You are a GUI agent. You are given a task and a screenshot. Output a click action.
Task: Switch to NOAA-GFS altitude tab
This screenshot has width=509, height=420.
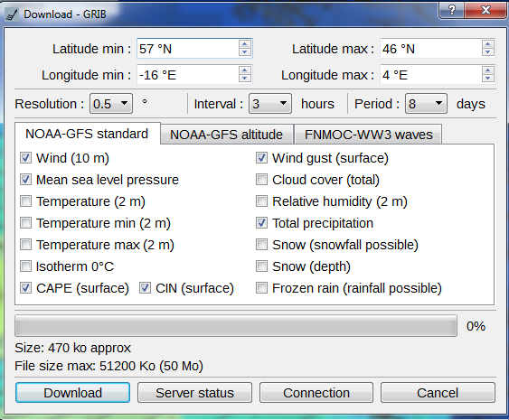click(x=227, y=134)
